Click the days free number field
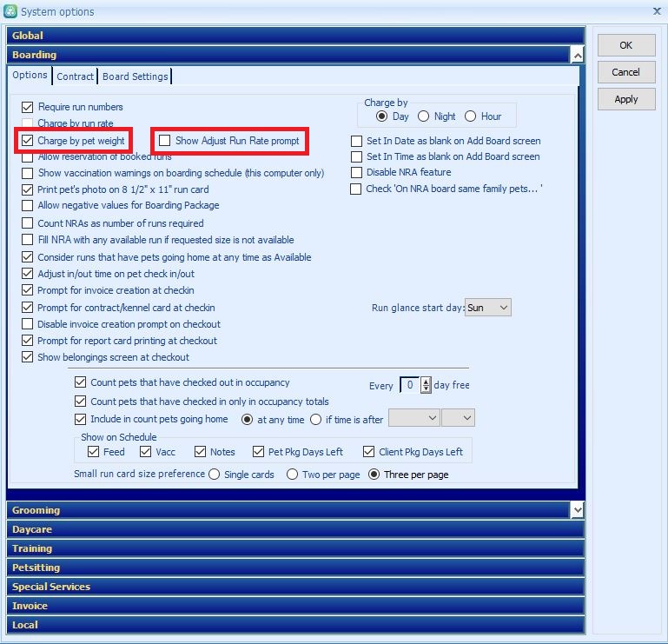The height and width of the screenshot is (644, 668). pyautogui.click(x=408, y=385)
